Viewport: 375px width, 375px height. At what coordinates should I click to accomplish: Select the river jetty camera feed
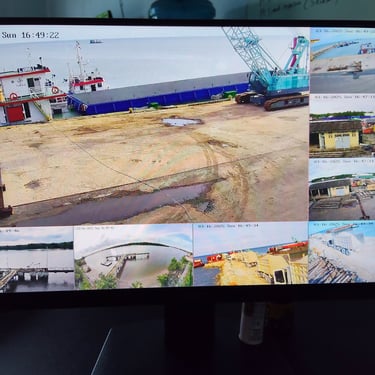pos(37,259)
